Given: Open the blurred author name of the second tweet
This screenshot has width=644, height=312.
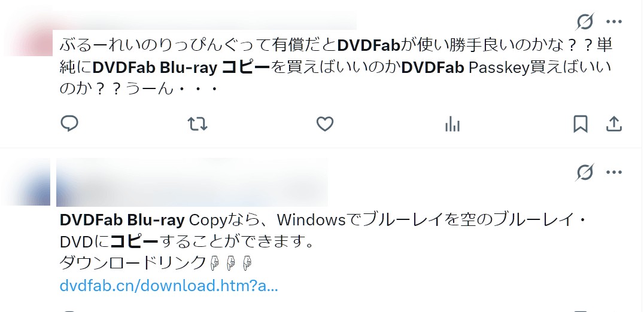Looking at the screenshot, I should [192, 182].
